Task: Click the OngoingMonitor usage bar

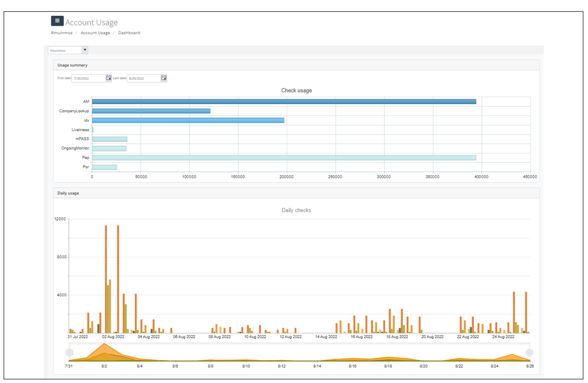Action: (x=109, y=148)
